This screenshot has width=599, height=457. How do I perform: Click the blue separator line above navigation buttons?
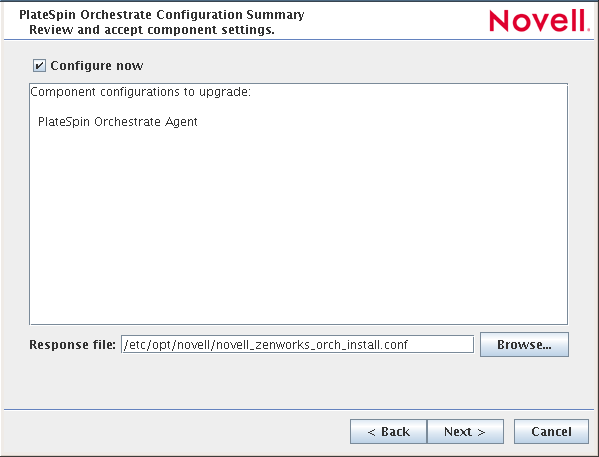(x=299, y=409)
